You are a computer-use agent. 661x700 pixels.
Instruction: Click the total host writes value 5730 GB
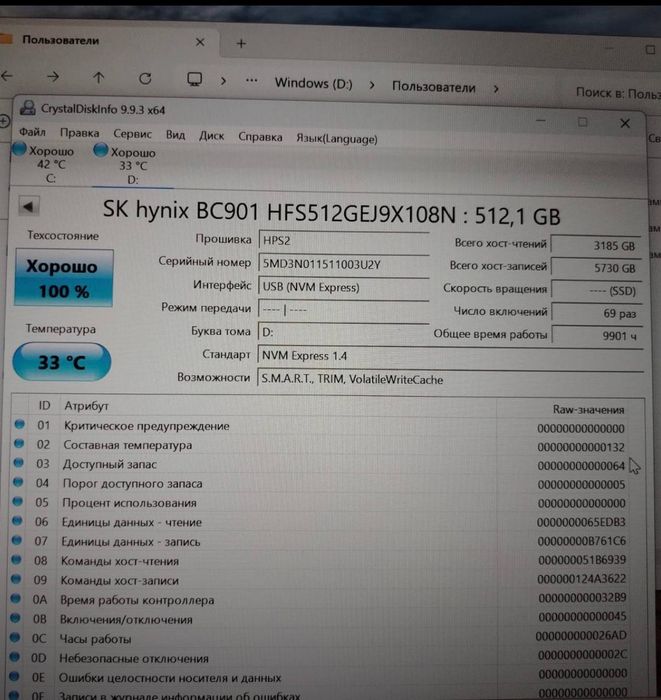tap(596, 268)
